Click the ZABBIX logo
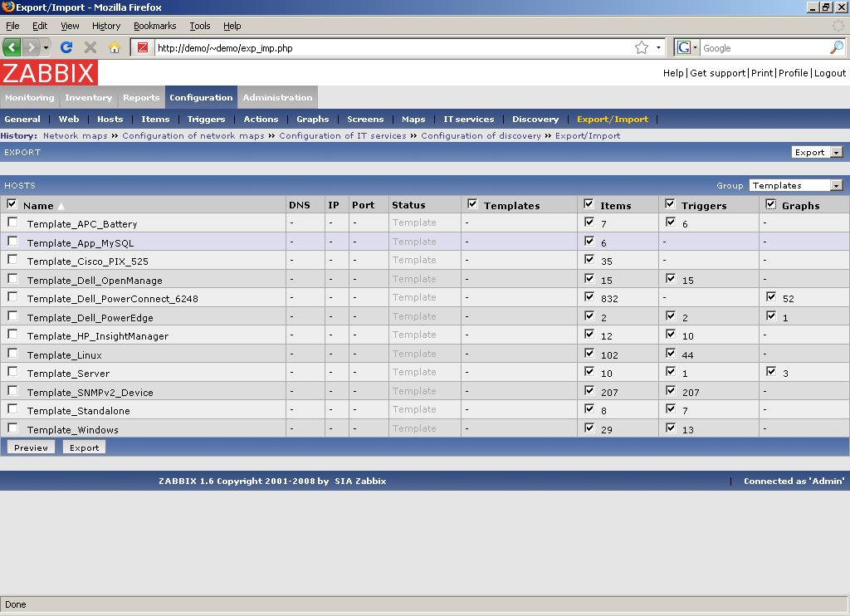This screenshot has width=850, height=616. tap(49, 73)
